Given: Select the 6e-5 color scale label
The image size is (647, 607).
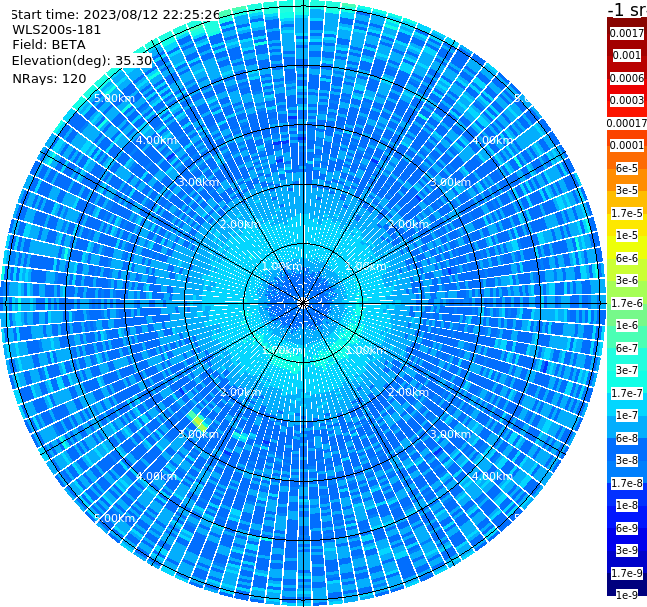Looking at the screenshot, I should [x=627, y=168].
